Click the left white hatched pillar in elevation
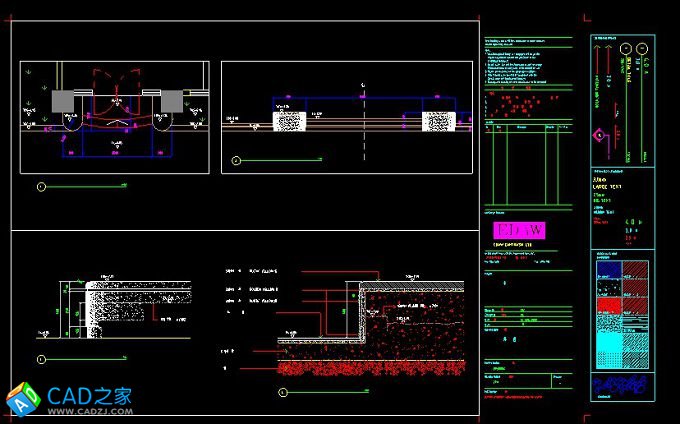680x424 pixels. pos(291,122)
